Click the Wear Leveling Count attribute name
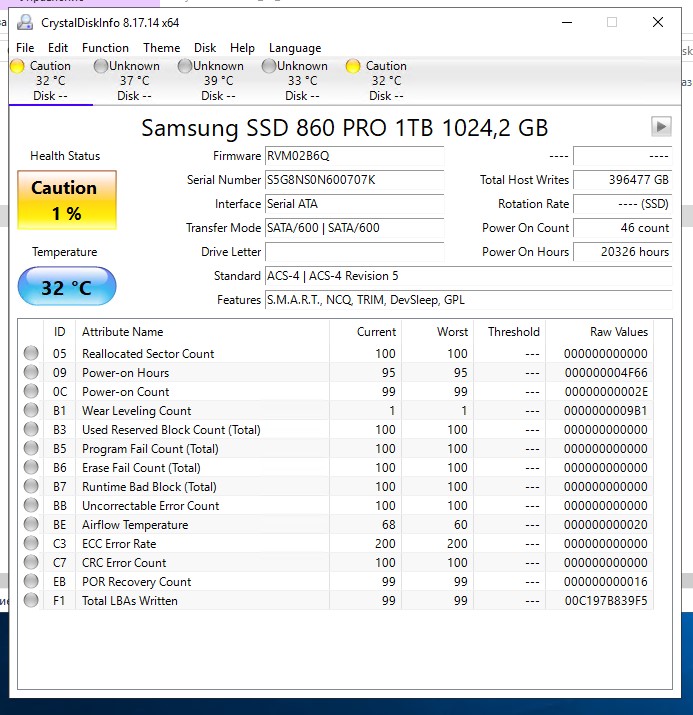The height and width of the screenshot is (715, 693). (136, 411)
